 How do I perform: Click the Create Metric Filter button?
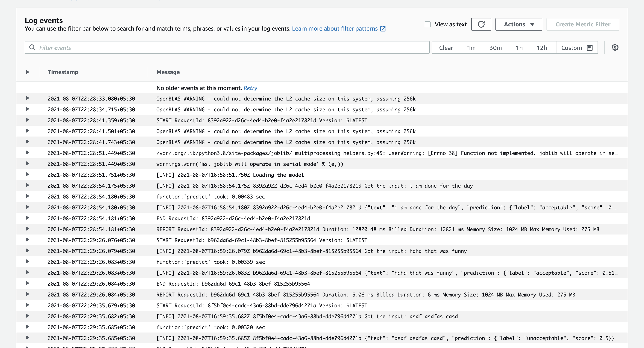coord(582,24)
